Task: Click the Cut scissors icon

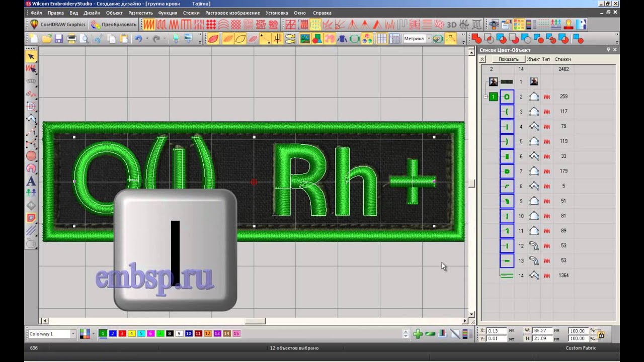Action: 99,39
